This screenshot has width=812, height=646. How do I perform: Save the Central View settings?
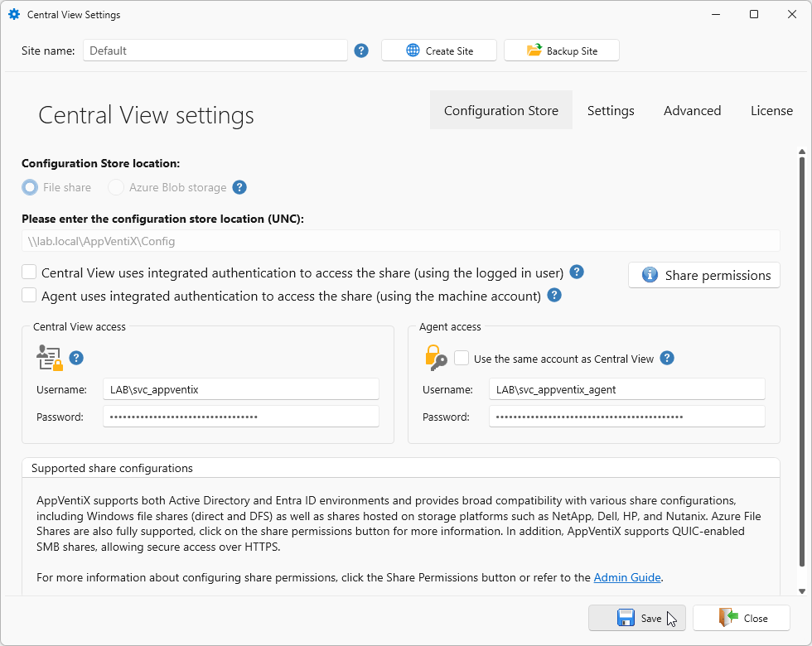pos(637,618)
